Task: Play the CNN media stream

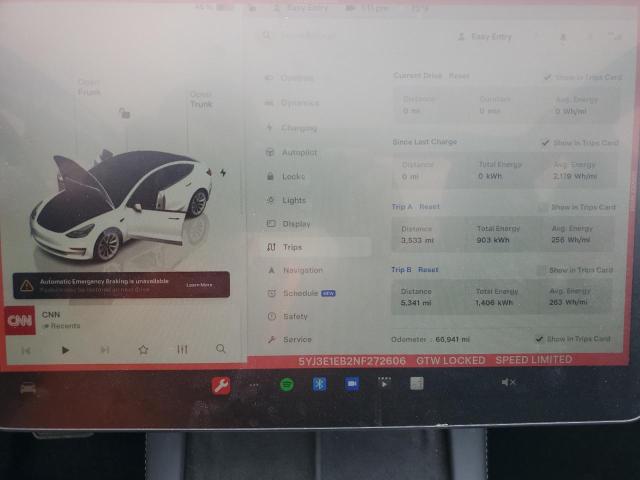Action: [65, 350]
